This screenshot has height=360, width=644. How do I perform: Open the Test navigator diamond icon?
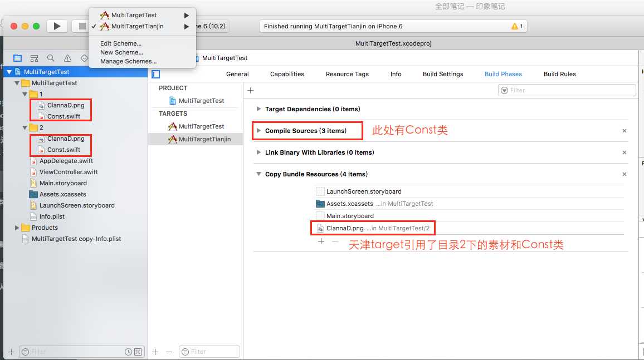click(84, 58)
